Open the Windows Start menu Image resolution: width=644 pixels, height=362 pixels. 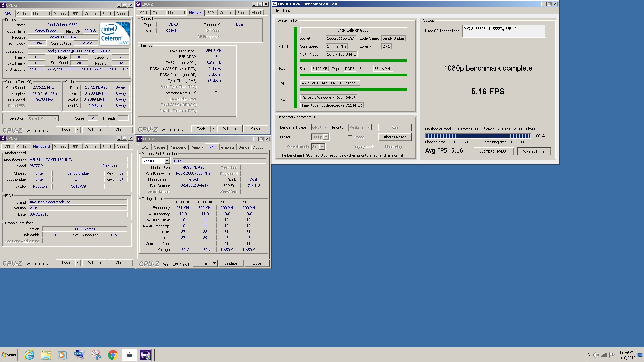click(x=9, y=355)
